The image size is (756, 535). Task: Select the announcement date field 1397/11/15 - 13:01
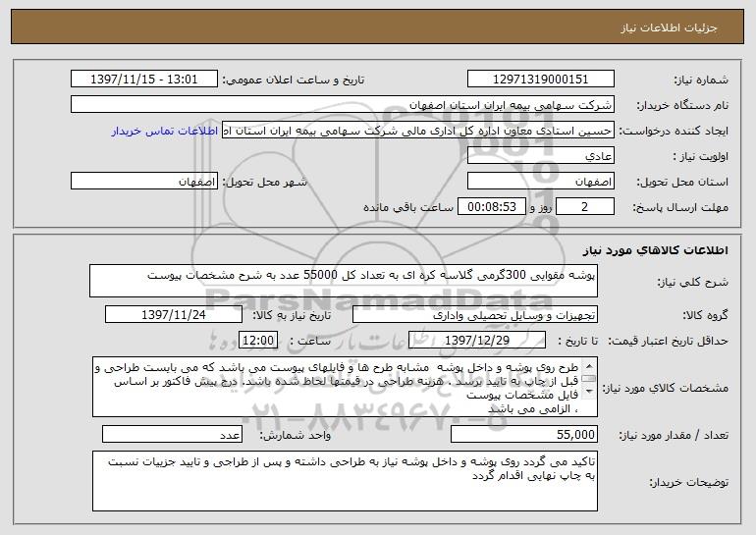(144, 80)
